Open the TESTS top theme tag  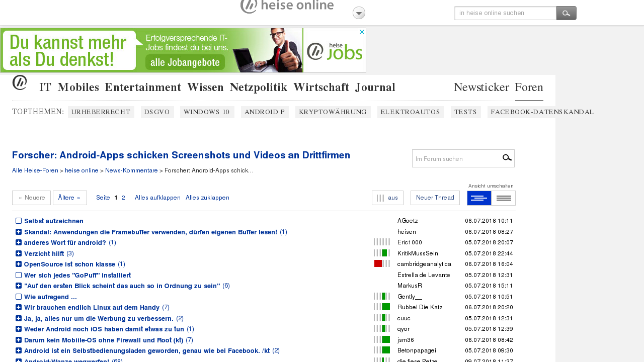(x=466, y=112)
